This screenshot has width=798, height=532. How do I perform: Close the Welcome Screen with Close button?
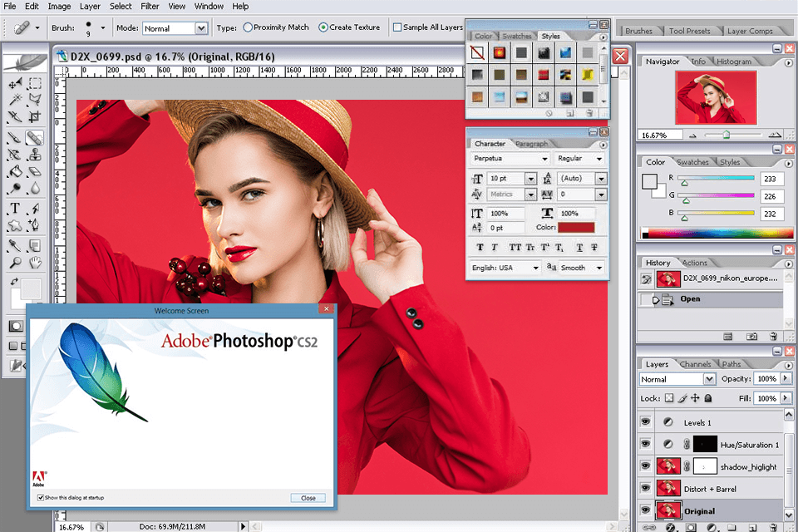(x=308, y=498)
